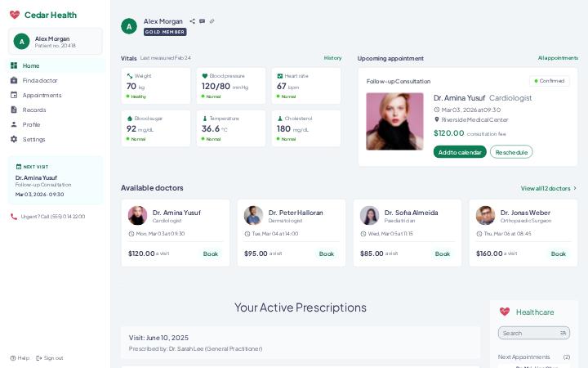The width and height of the screenshot is (588, 368).
Task: Click the Blood sugar droplet icon
Action: pos(130,119)
